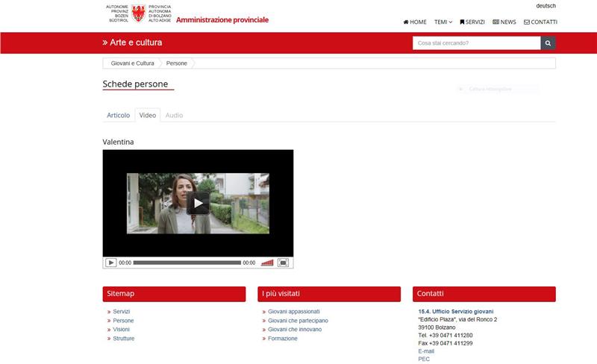Open Giovani appassionati link
The height and width of the screenshot is (364, 597).
click(x=293, y=312)
